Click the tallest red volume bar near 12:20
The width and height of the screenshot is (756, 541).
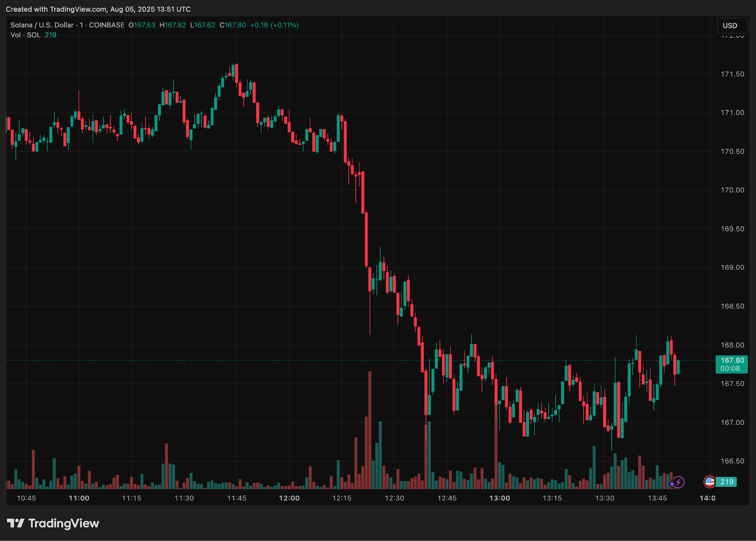click(370, 425)
